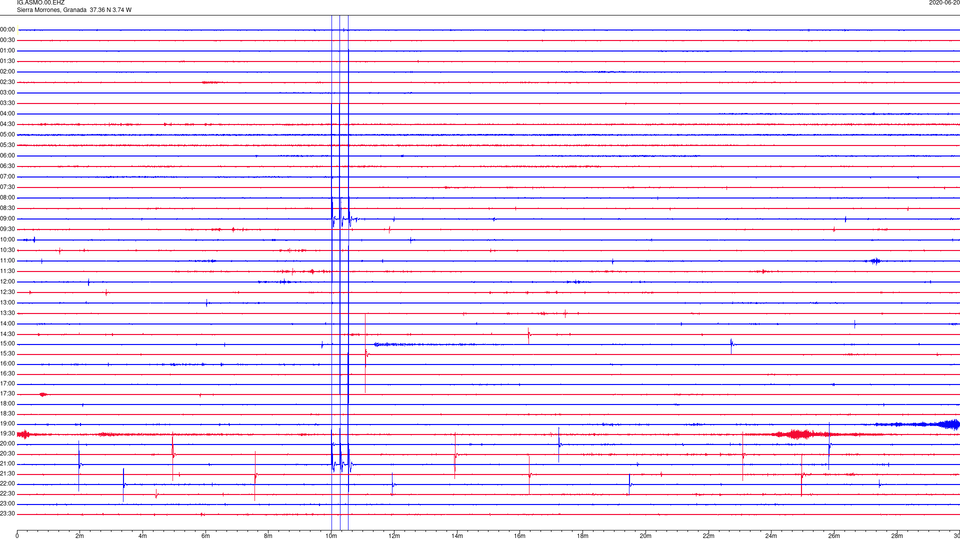The height and width of the screenshot is (540, 960).
Task: Pick the 11:00 row label
Action: coord(8,261)
